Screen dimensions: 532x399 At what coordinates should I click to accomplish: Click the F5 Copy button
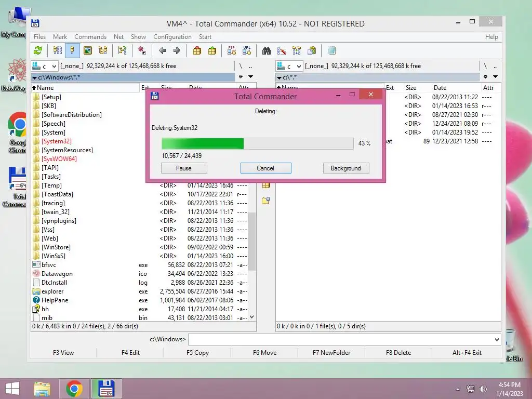197,353
